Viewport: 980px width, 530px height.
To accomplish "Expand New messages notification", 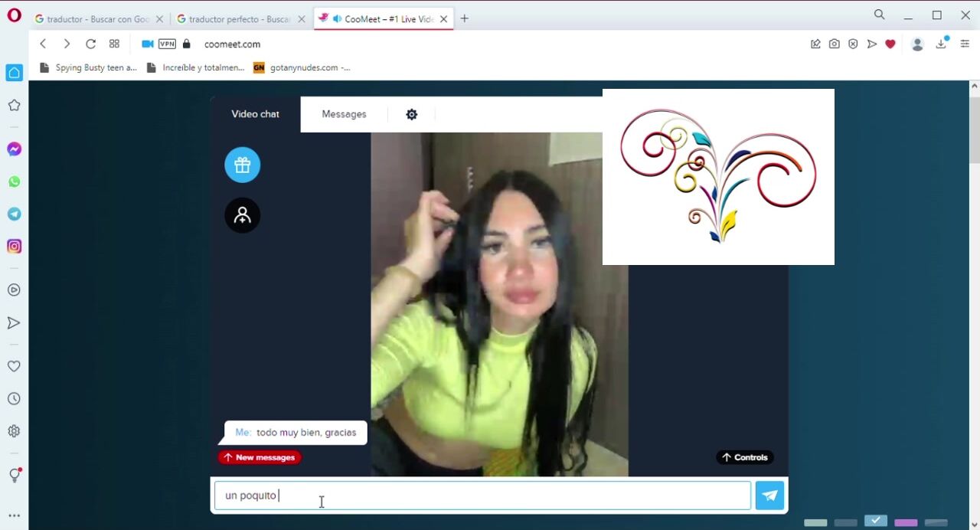I will click(x=260, y=457).
